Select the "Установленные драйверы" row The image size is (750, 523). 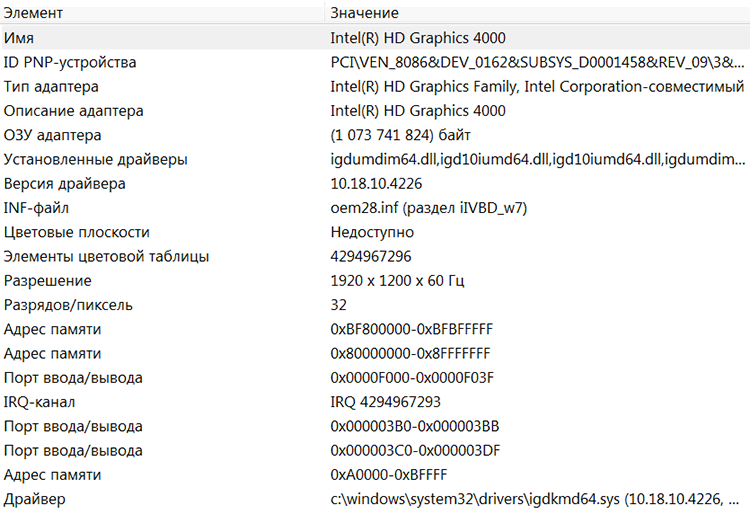coord(95,159)
